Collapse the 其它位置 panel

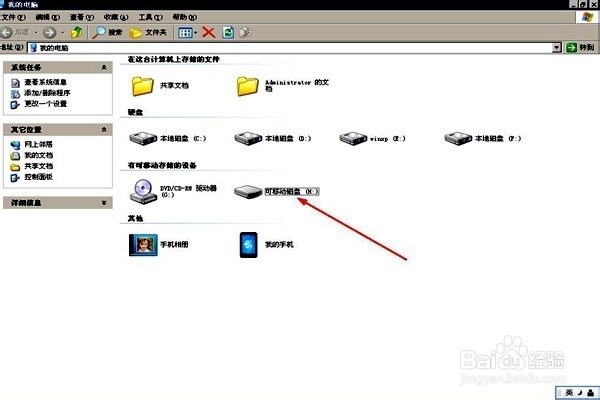pos(104,130)
